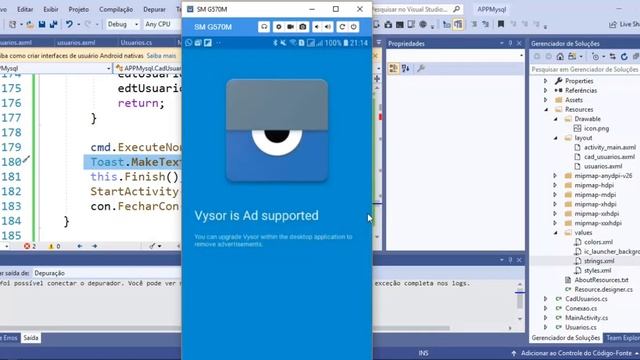Click the Property Pages wrench icon
The image size is (640, 360).
421,68
